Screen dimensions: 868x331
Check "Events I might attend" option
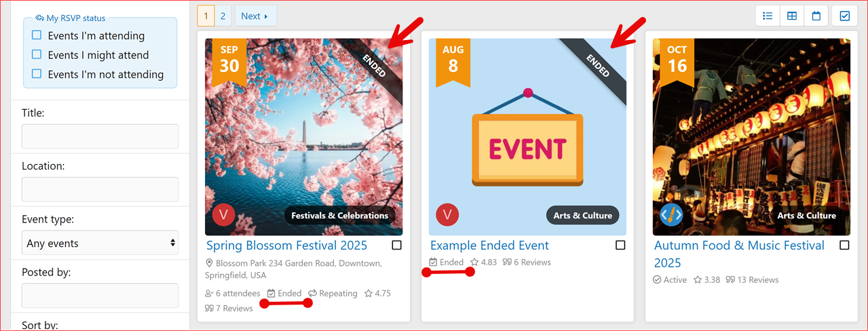click(37, 55)
